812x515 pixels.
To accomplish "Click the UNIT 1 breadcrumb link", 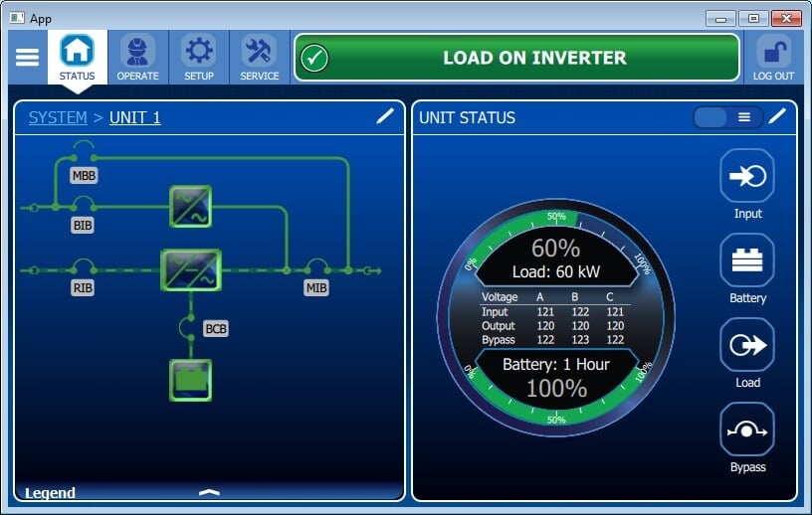I will point(135,117).
